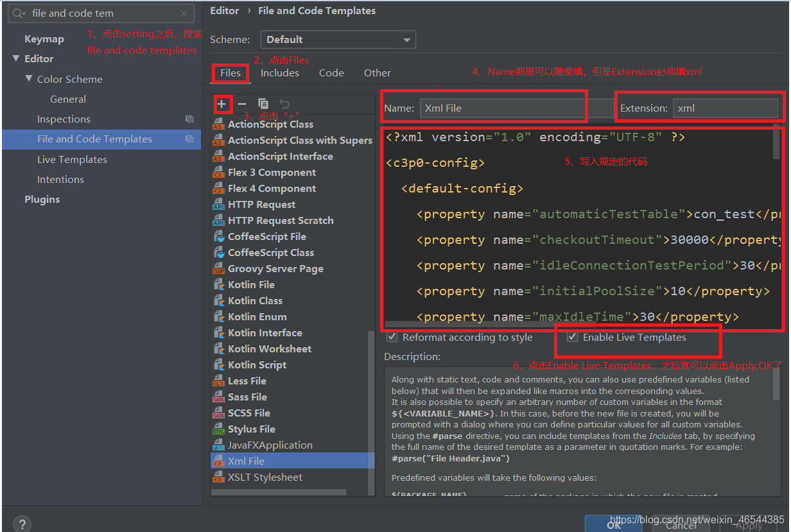Click the Kotlin Worksheet icon
791x532 pixels.
click(x=218, y=349)
